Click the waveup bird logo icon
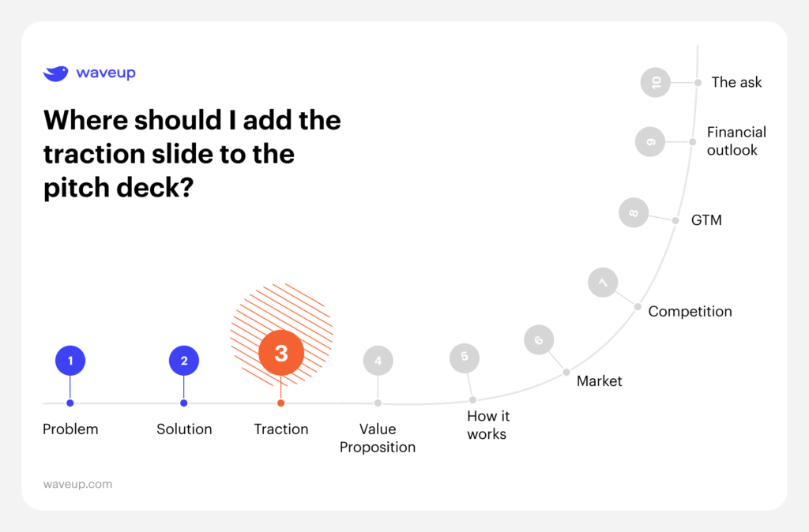Viewport: 809px width, 532px height. 55,73
